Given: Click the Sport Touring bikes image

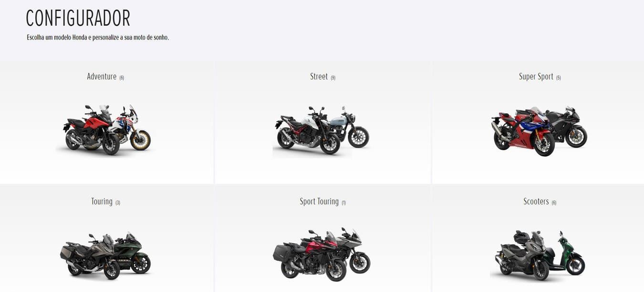Looking at the screenshot, I should [x=322, y=255].
